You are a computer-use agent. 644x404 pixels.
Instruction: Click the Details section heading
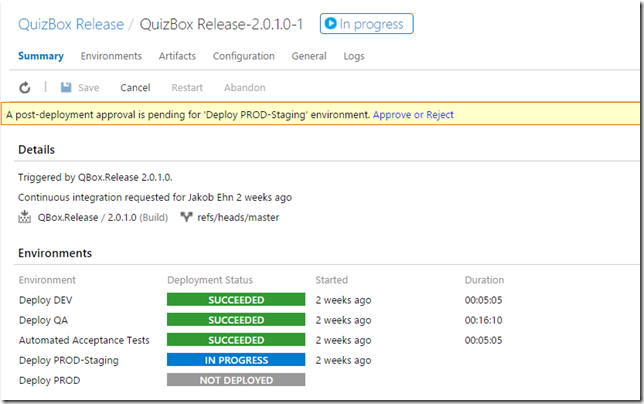point(37,149)
